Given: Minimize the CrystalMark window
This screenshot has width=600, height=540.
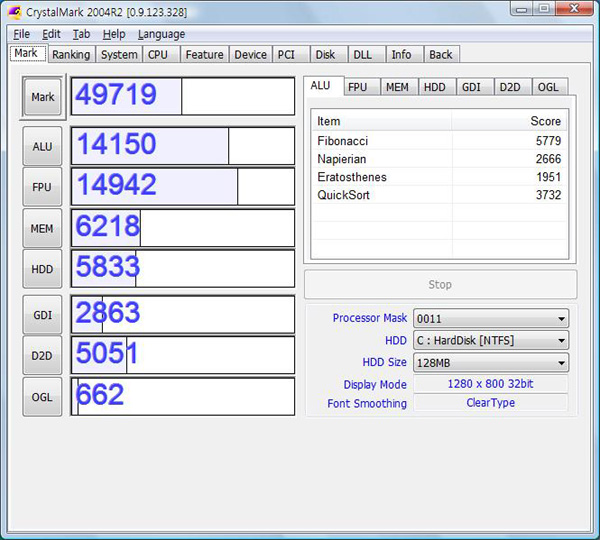Looking at the screenshot, I should click(522, 8).
